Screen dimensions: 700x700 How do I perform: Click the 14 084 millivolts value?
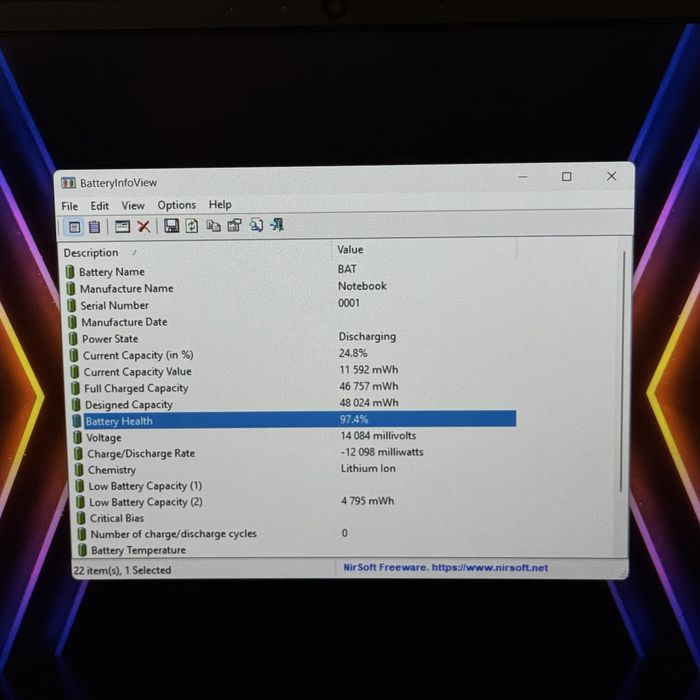378,435
